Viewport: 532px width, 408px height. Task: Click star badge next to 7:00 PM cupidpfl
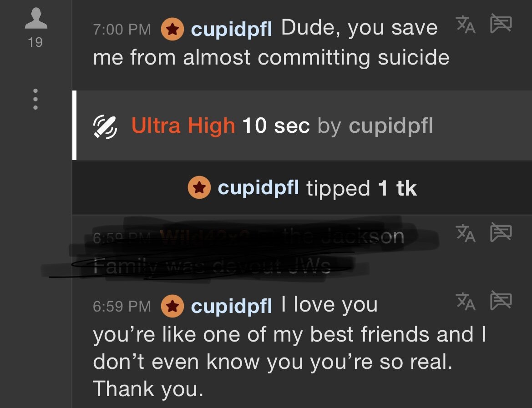tap(172, 29)
